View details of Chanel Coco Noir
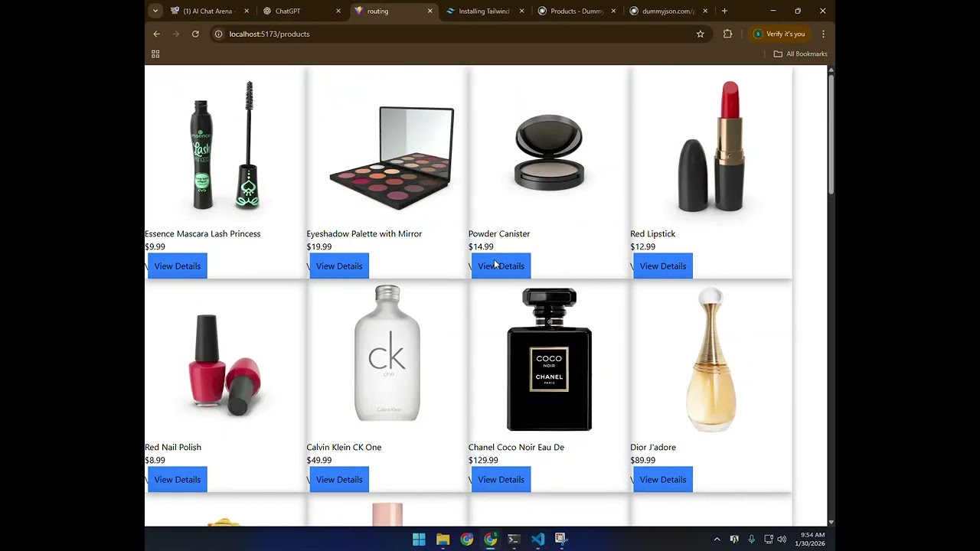 [x=501, y=480]
